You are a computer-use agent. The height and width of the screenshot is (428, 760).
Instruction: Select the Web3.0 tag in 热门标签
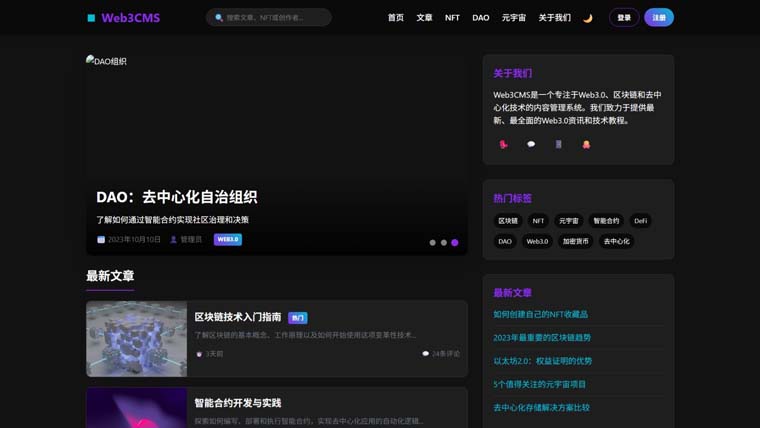[x=537, y=241]
